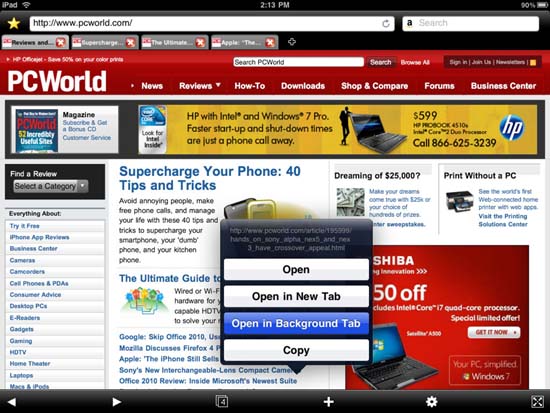
Task: Open the Business Center nav item
Action: tap(503, 86)
